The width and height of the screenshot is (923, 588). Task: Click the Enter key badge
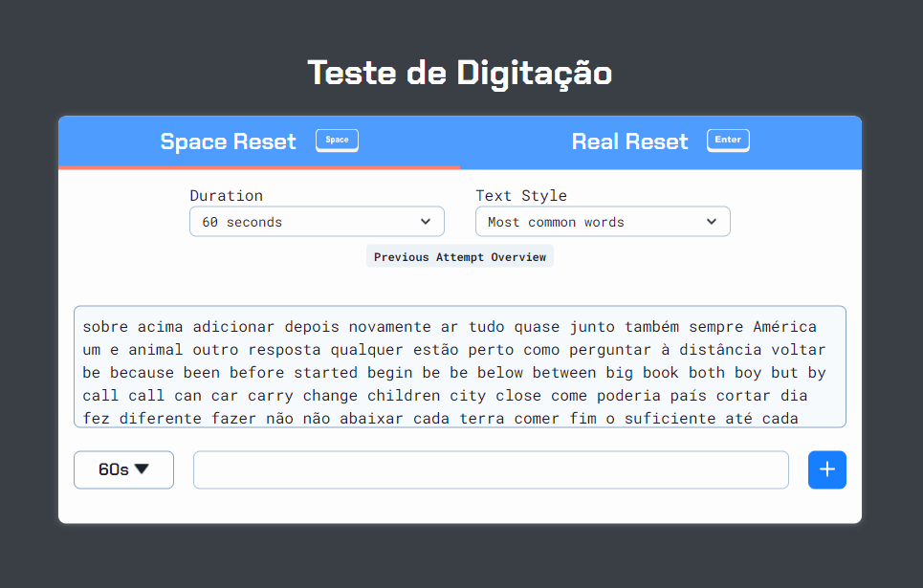[x=728, y=139]
